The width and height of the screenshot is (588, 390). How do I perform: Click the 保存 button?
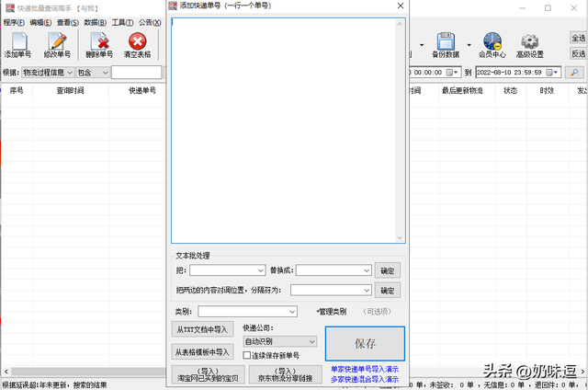tap(365, 343)
